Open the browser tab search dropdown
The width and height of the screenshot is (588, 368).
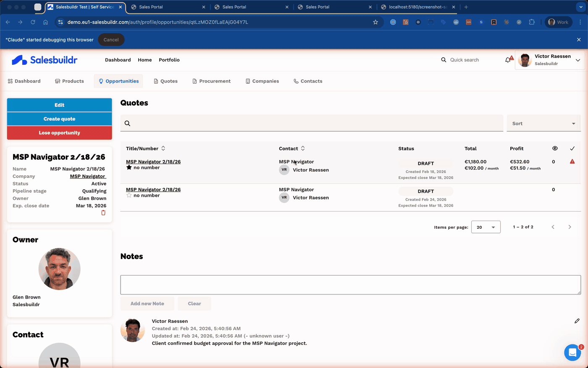point(581,7)
